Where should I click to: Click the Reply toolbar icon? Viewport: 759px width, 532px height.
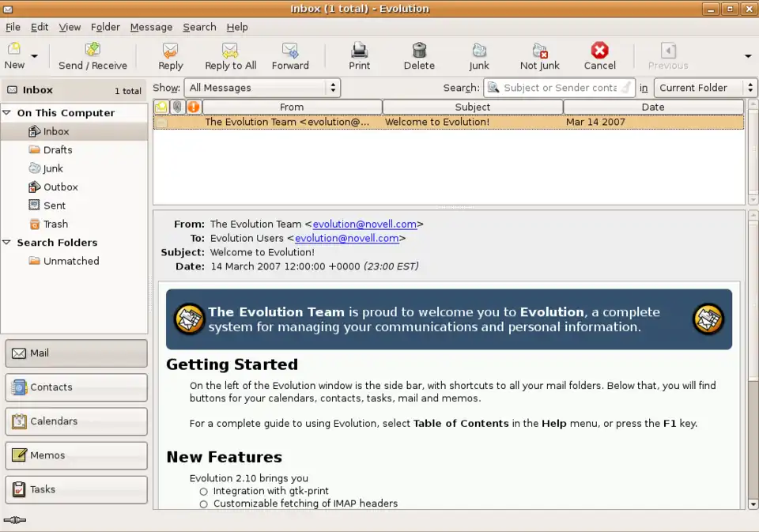(170, 51)
